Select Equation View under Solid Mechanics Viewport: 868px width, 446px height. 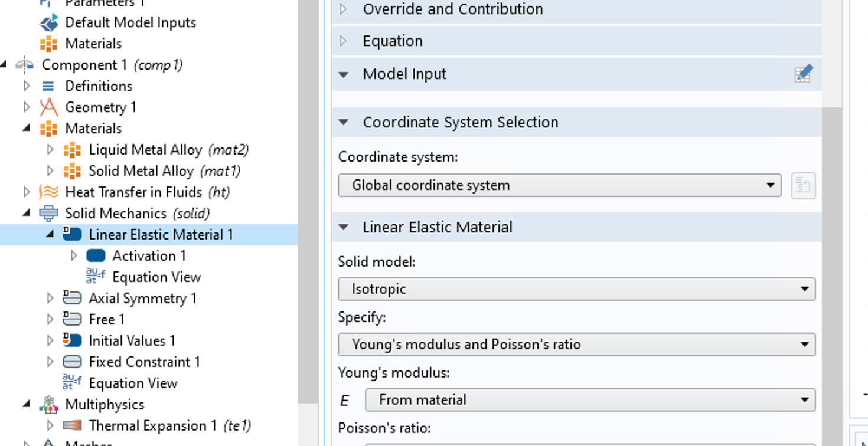coord(132,383)
